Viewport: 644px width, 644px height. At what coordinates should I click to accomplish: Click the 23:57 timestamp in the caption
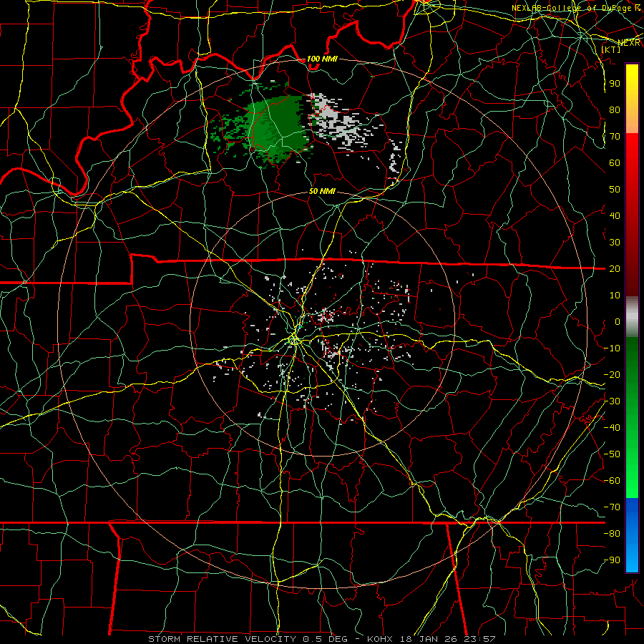tap(479, 639)
